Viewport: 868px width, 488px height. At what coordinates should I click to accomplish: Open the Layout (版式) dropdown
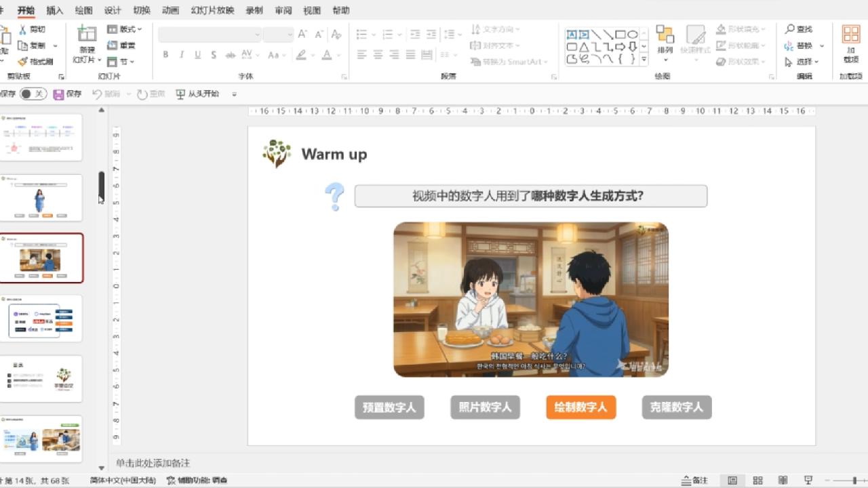click(125, 30)
